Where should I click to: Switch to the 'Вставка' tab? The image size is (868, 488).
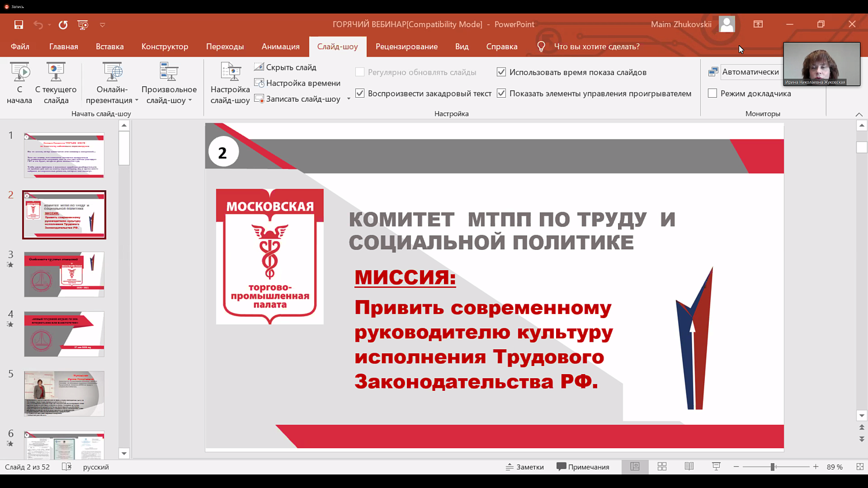tap(110, 46)
